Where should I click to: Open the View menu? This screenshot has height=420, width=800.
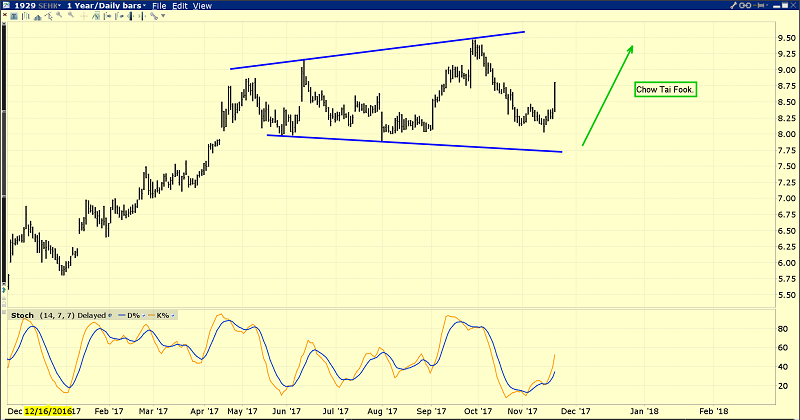(201, 7)
